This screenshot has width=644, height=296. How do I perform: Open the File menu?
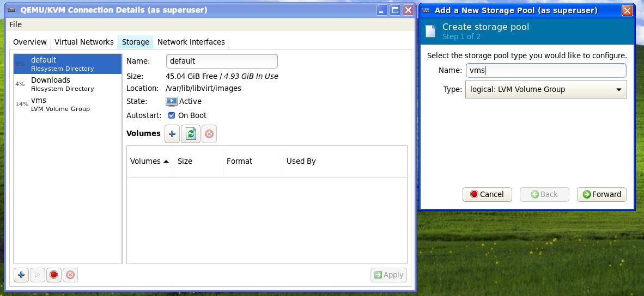(15, 24)
